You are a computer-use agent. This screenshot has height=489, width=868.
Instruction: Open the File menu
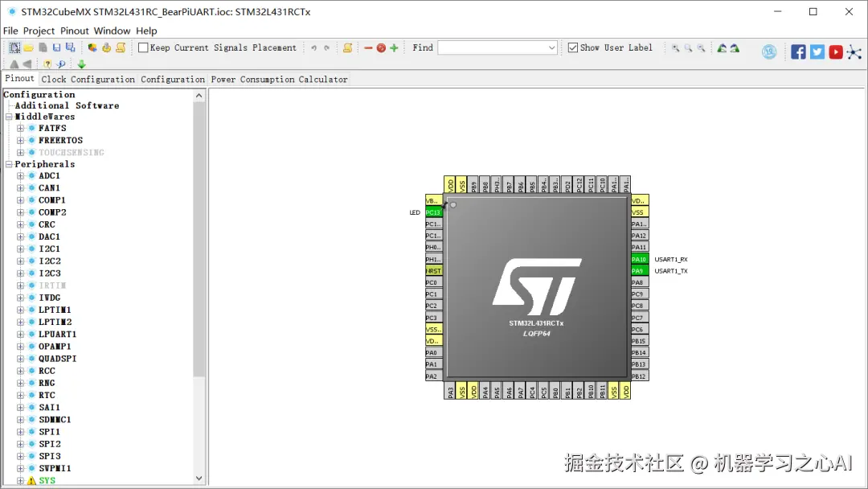pos(10,31)
